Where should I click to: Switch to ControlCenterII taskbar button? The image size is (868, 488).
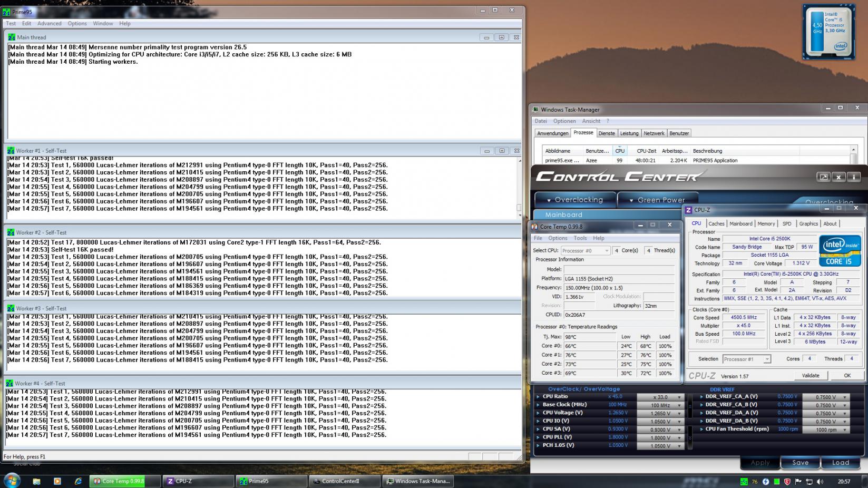click(x=345, y=481)
